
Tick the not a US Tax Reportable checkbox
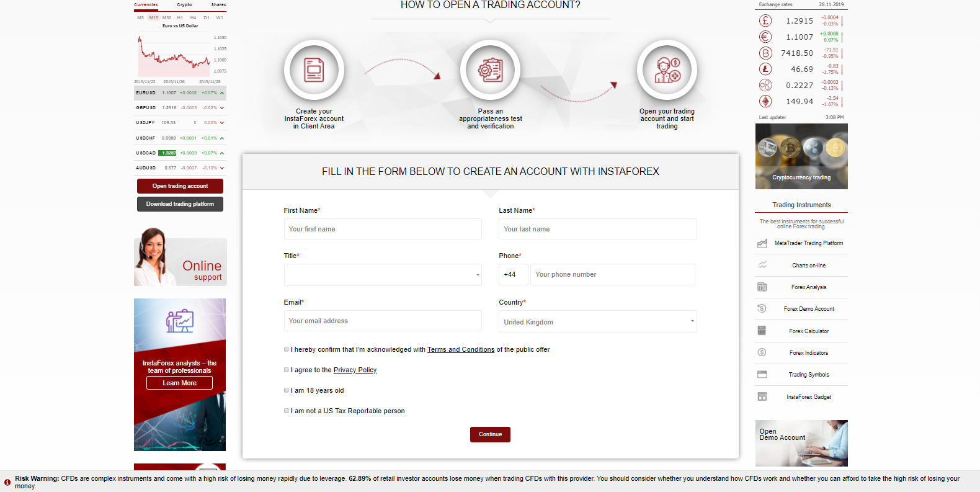click(287, 411)
